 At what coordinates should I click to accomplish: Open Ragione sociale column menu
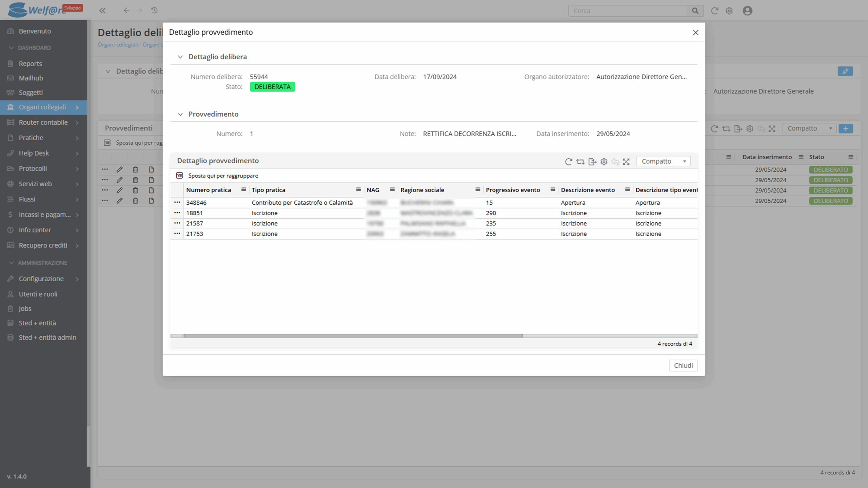[x=478, y=189]
